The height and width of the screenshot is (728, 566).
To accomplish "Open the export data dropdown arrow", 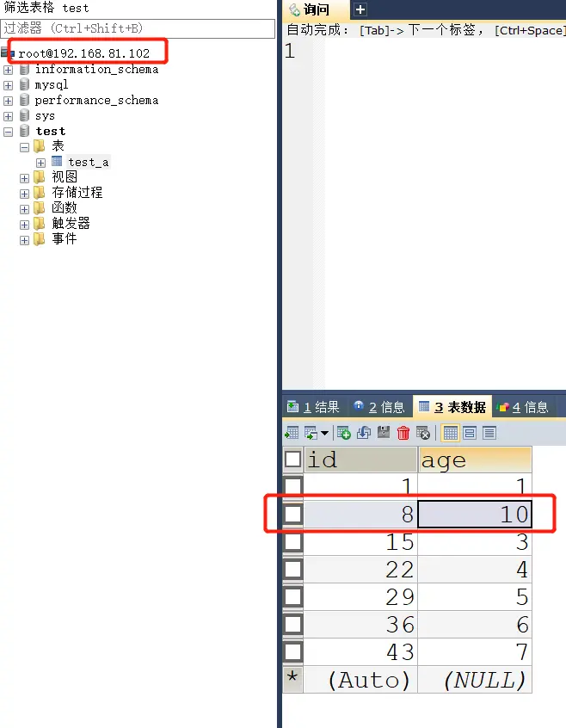I will coord(324,434).
